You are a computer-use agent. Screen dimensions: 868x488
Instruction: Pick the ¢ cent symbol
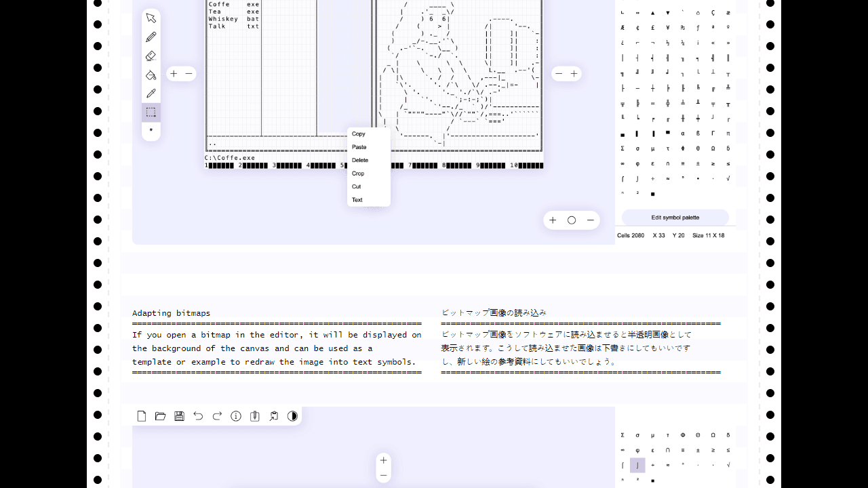pyautogui.click(x=637, y=28)
